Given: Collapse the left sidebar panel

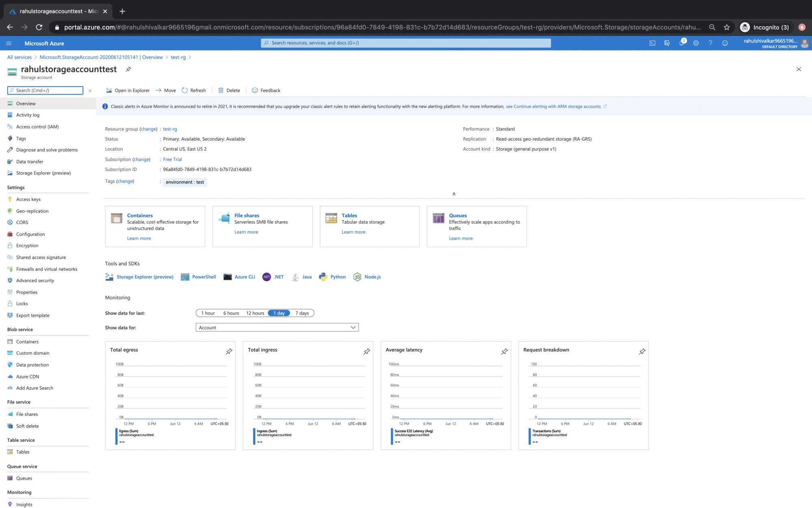Looking at the screenshot, I should pyautogui.click(x=90, y=91).
